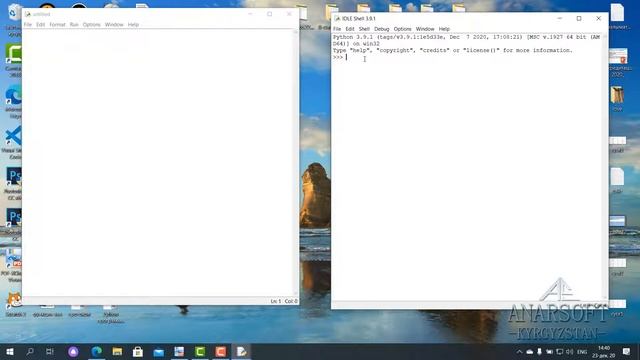Open Help menu in untitled editor window

tap(133, 24)
